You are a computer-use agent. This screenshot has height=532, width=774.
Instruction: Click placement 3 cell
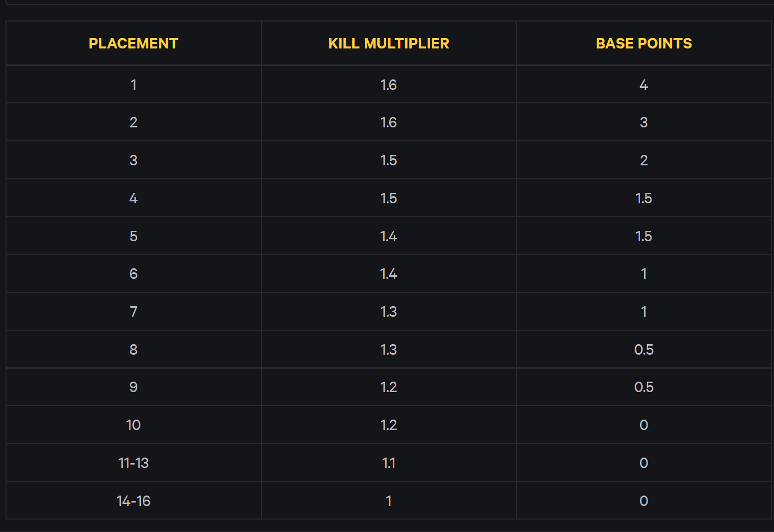point(133,160)
